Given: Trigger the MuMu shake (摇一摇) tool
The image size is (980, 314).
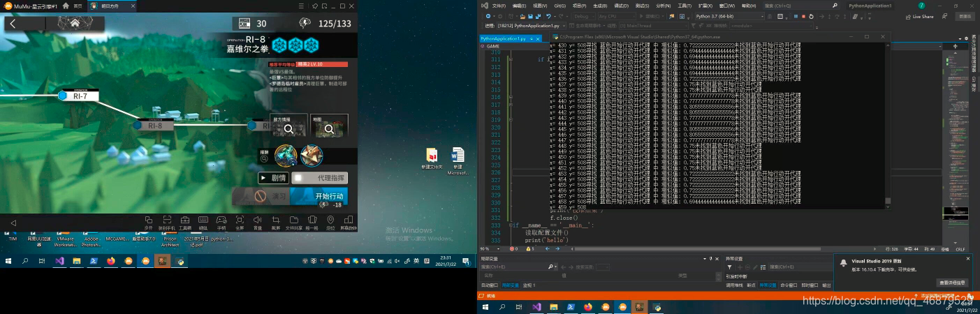Looking at the screenshot, I should click(x=312, y=222).
